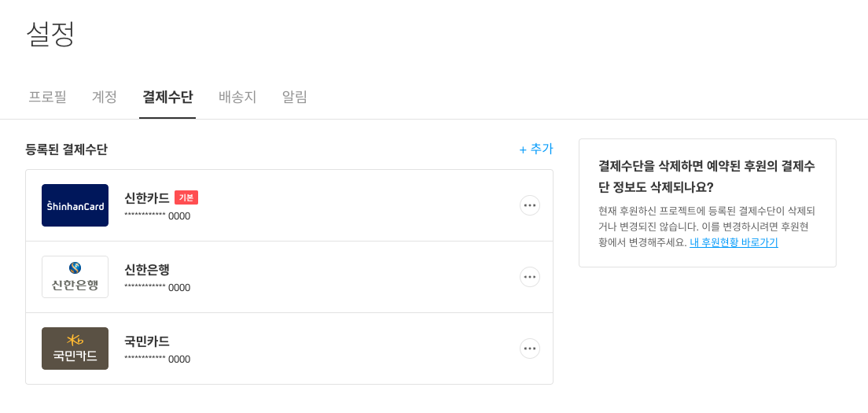Open the 국민카드 three-dot options menu
The image size is (868, 413).
pyautogui.click(x=530, y=348)
